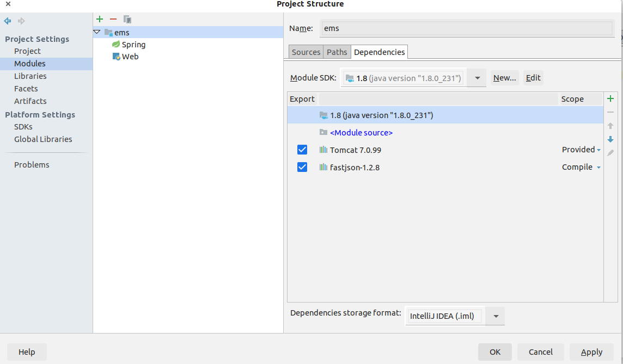623x364 pixels.
Task: Remove dependency with the minus icon
Action: pyautogui.click(x=610, y=112)
